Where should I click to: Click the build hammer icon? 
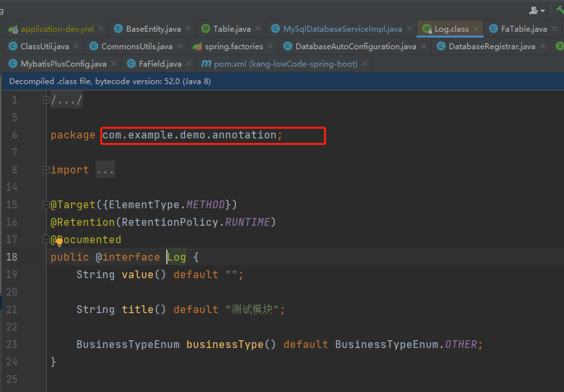pos(560,10)
